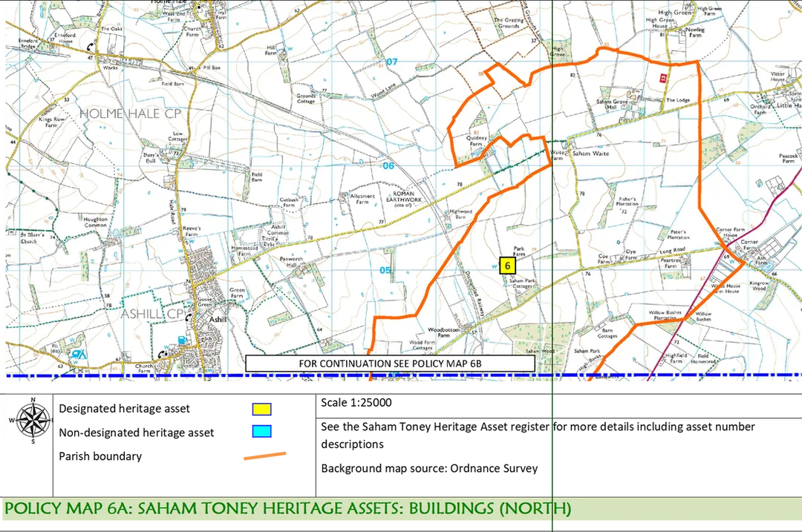Click the 'Highwood Barn' map label
This screenshot has width=802, height=532.
coord(461,214)
